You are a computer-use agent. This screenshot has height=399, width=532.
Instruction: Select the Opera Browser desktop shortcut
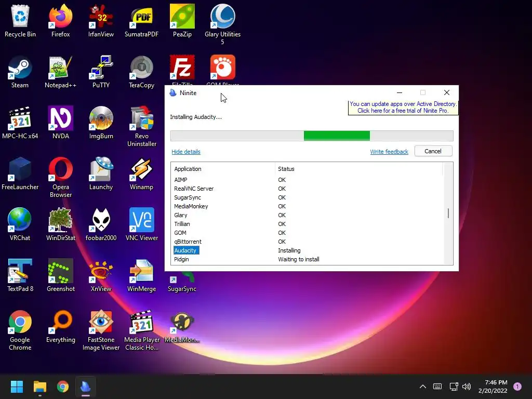(x=60, y=177)
